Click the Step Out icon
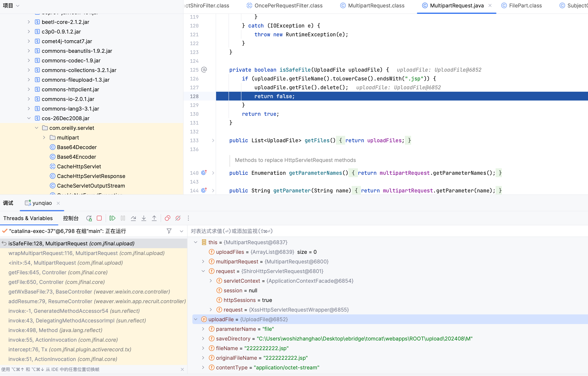This screenshot has width=588, height=376. click(x=154, y=218)
